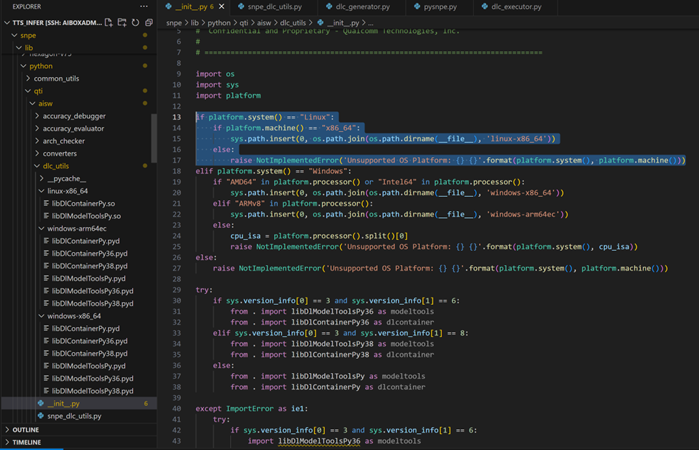Screen dimensions: 699x450
Task: Switch to the snpe_dlc_utils.py tab
Action: coord(273,7)
